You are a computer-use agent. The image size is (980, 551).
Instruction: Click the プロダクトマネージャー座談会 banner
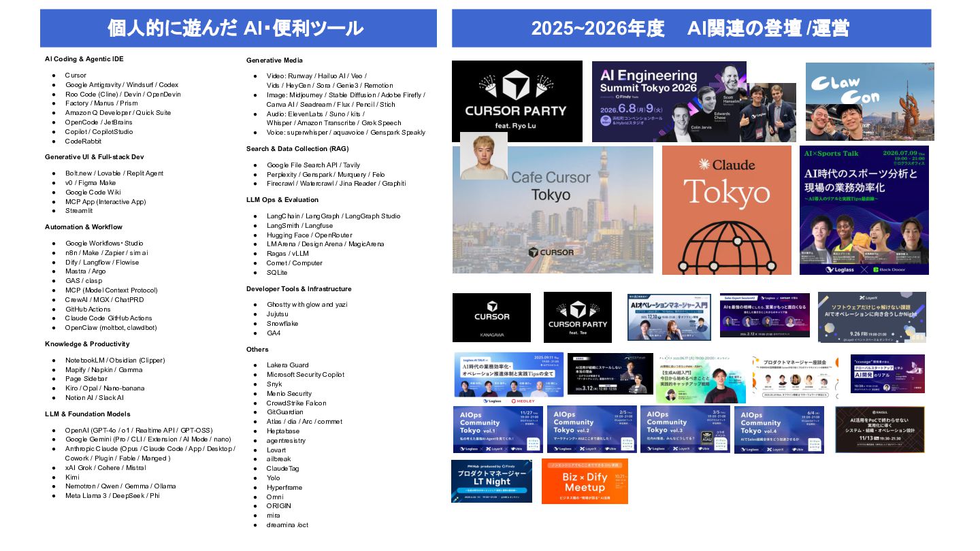(796, 376)
